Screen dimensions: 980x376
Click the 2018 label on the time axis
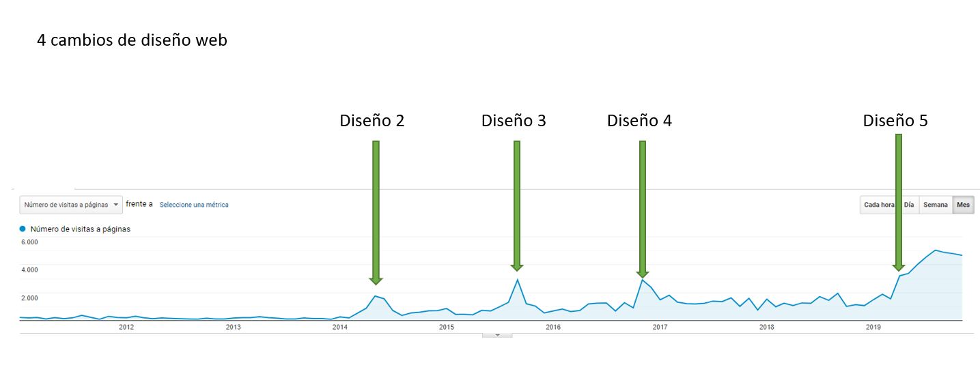coord(766,328)
